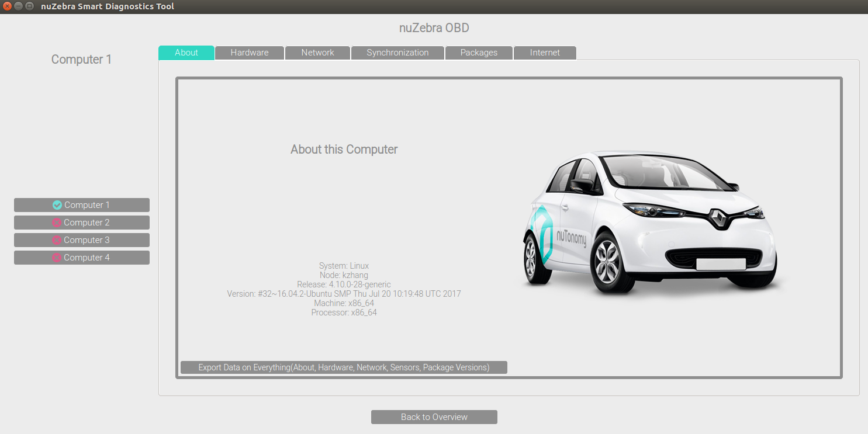The width and height of the screenshot is (868, 434).
Task: Click the Back to Overview button
Action: (434, 417)
